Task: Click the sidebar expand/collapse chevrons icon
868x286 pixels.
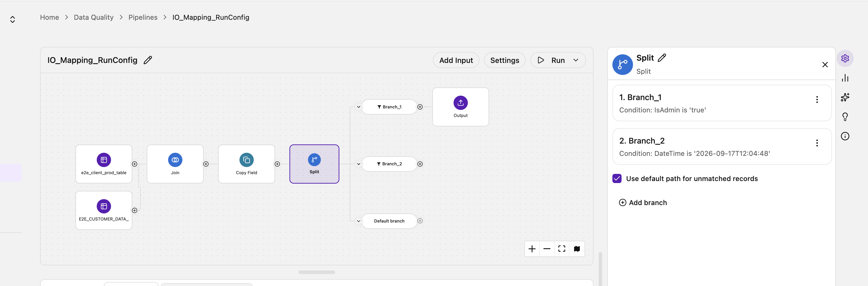Action: (13, 19)
